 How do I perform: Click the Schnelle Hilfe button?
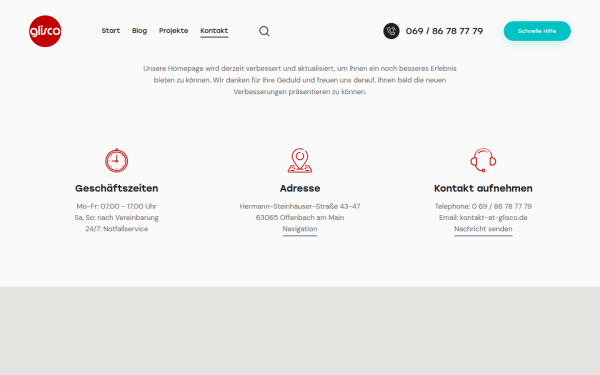click(537, 31)
